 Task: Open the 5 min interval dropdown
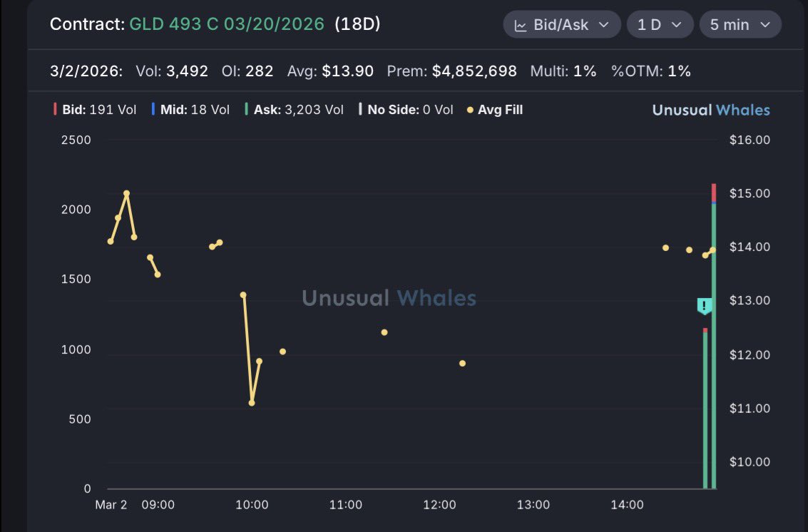pos(740,24)
